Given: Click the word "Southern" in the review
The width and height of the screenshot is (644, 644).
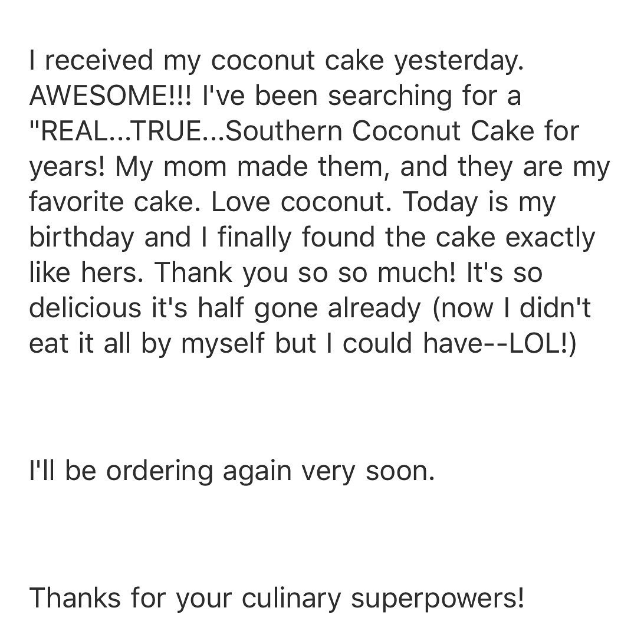Looking at the screenshot, I should click(284, 131).
